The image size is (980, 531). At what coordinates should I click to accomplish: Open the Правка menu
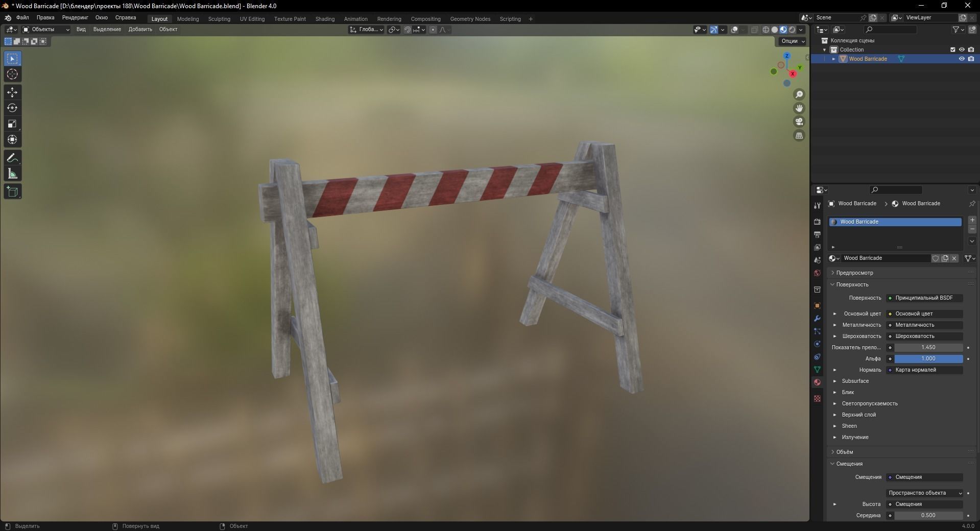click(45, 18)
